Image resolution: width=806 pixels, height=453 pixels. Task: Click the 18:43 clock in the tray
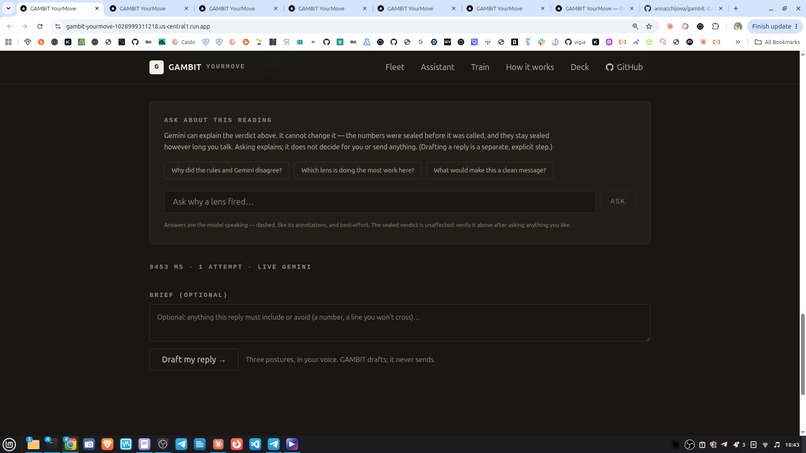(x=792, y=445)
